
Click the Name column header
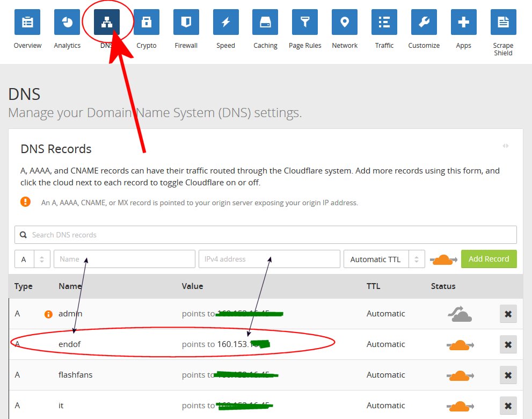70,286
